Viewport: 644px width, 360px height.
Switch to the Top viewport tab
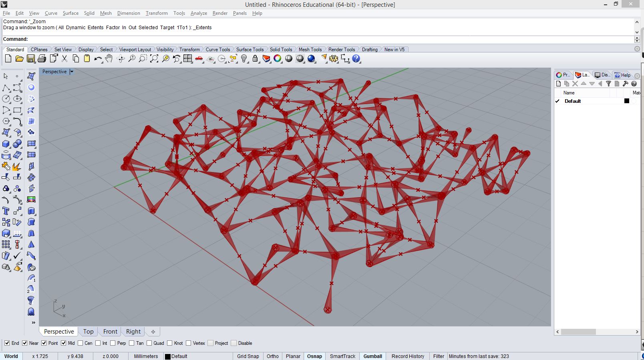pos(88,332)
